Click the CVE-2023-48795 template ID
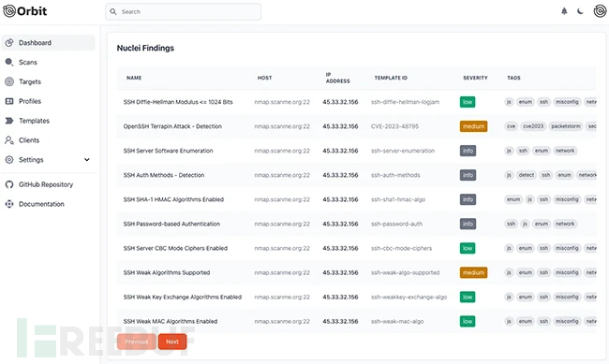609x364 pixels. coord(394,126)
